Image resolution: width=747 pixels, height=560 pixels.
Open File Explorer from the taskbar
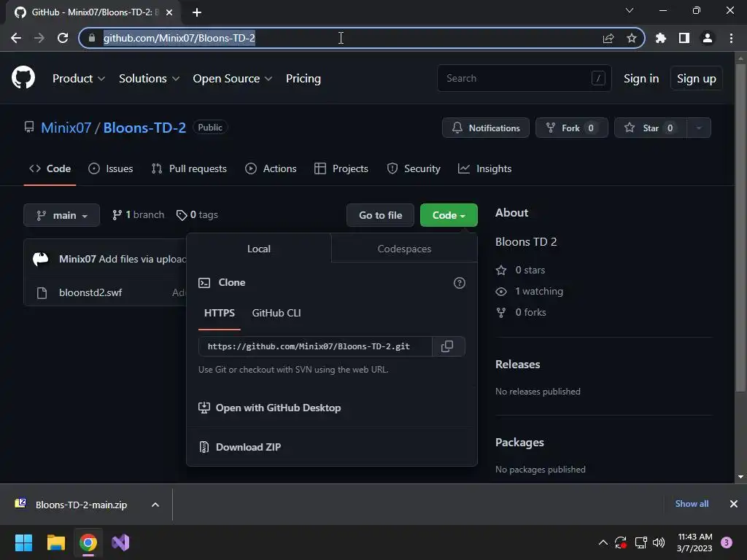click(55, 542)
